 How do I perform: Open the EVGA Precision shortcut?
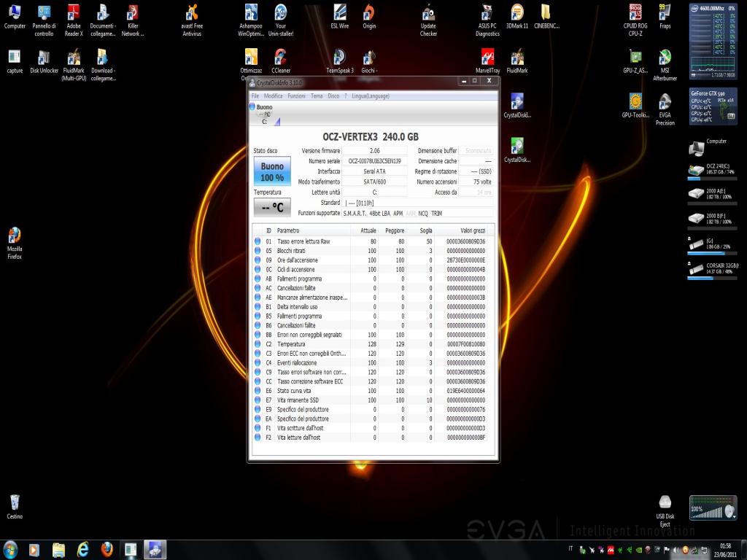click(665, 109)
